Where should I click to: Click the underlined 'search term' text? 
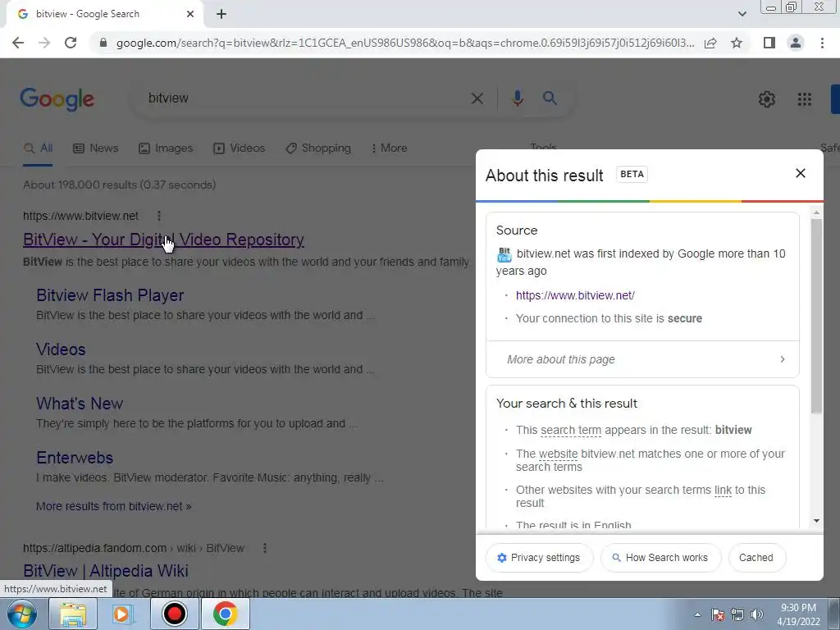coord(571,430)
